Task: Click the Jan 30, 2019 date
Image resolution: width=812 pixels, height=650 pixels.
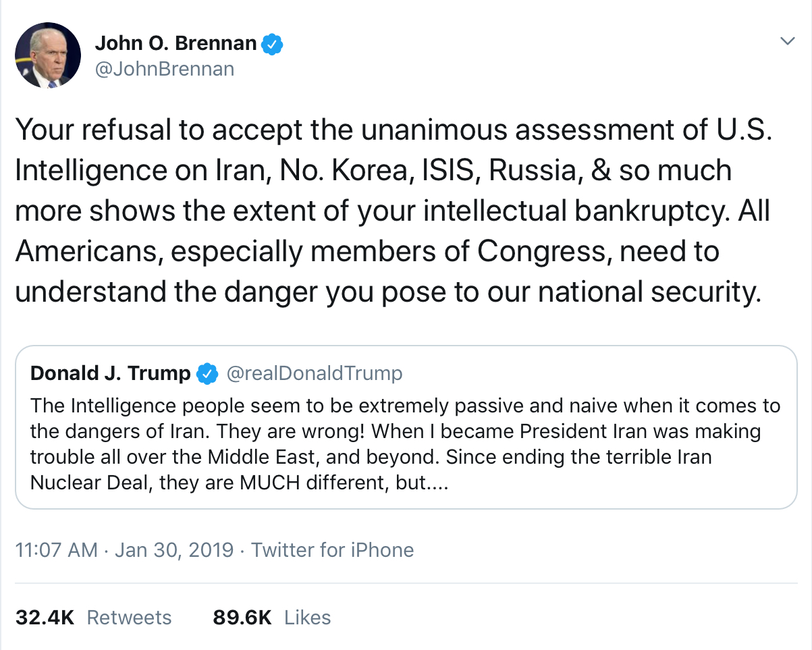Action: pyautogui.click(x=174, y=550)
